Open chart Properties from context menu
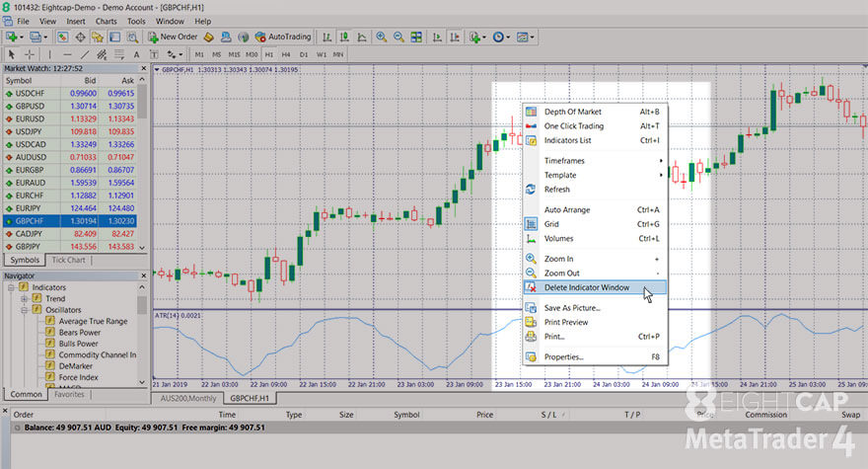The width and height of the screenshot is (868, 469). 595,357
